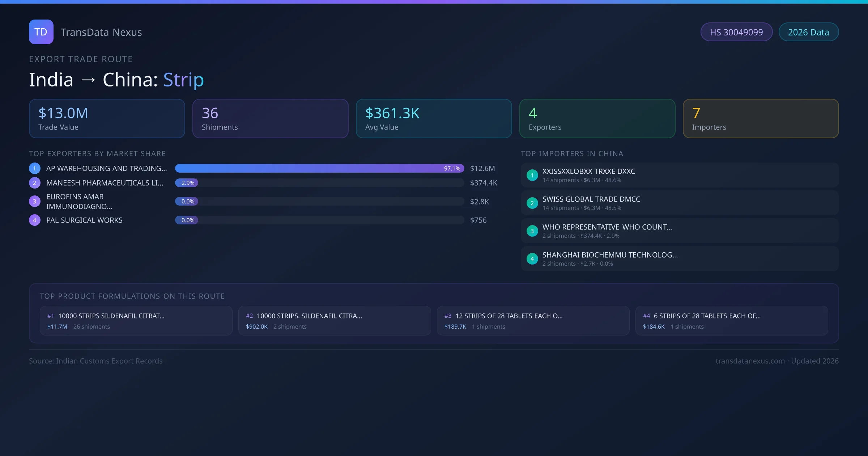Click exporter rank 4 badge for PAL SURGICAL
Image resolution: width=868 pixels, height=456 pixels.
(x=35, y=220)
